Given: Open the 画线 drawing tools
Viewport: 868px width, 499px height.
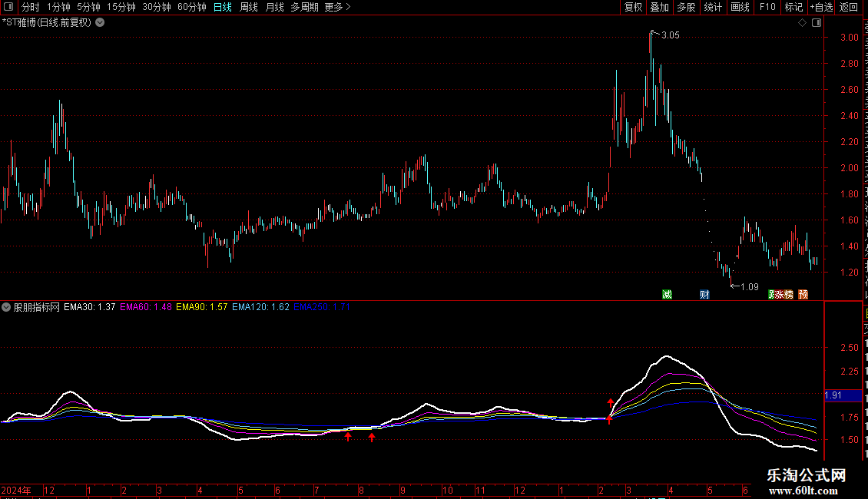Looking at the screenshot, I should pos(740,7).
